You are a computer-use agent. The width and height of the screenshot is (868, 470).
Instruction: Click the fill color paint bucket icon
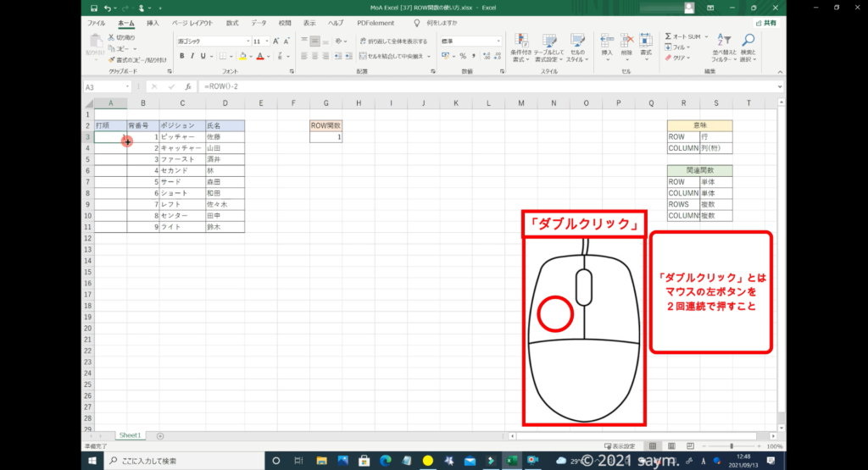(x=242, y=56)
